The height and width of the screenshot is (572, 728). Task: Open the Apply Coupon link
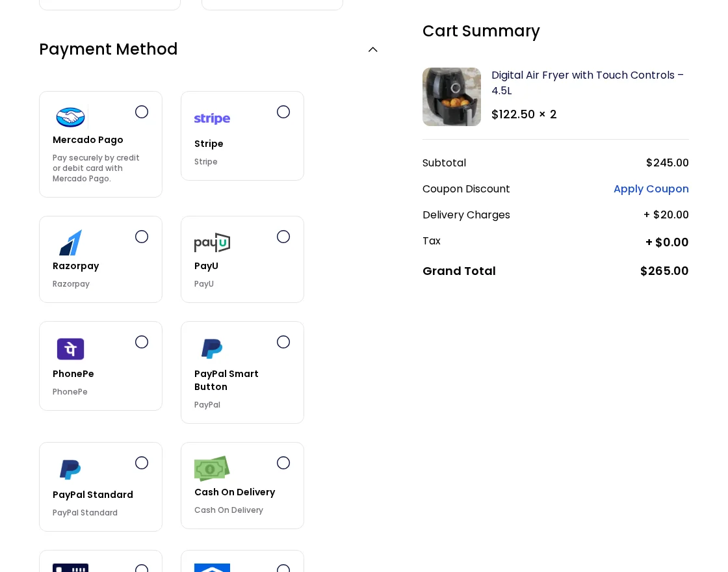[x=651, y=189]
